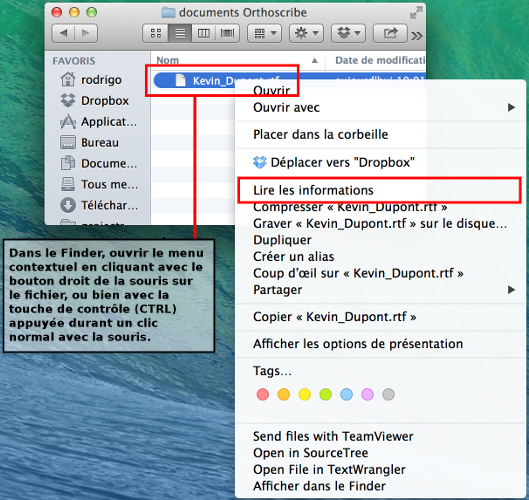Apply the yellow tag color

tap(305, 394)
